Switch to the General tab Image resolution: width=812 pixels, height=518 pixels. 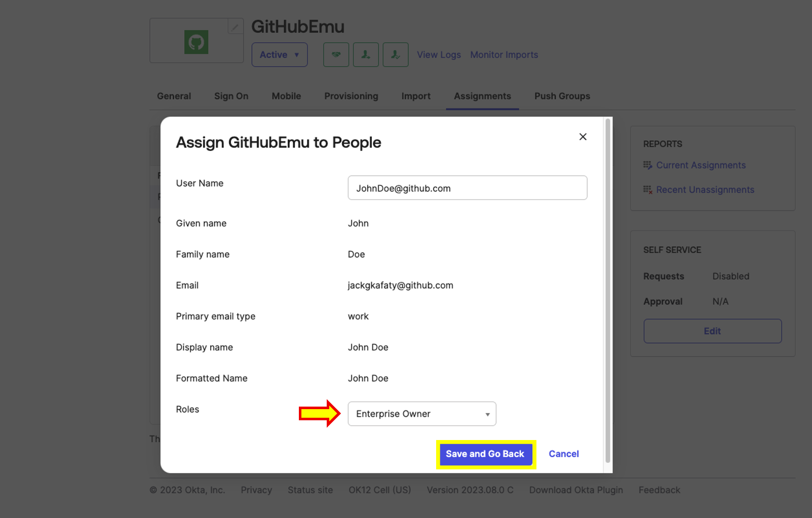(x=174, y=96)
